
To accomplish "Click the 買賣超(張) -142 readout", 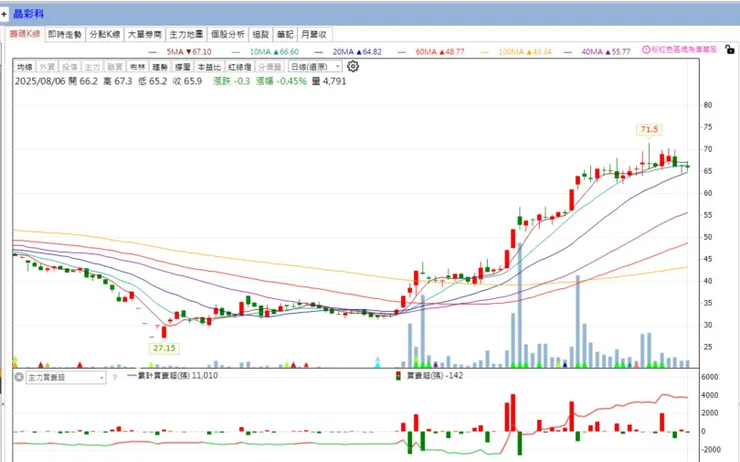I will (435, 376).
